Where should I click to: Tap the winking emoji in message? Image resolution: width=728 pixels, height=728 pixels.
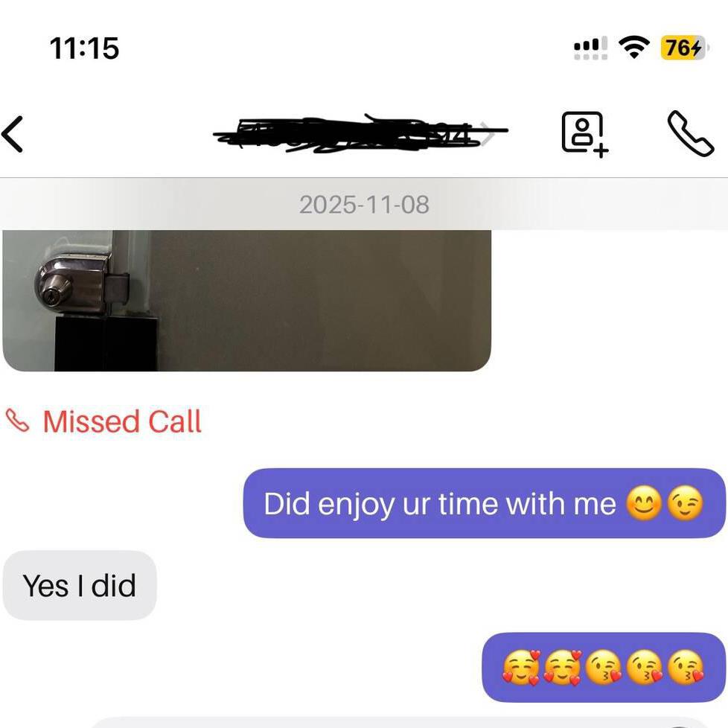[x=685, y=504]
